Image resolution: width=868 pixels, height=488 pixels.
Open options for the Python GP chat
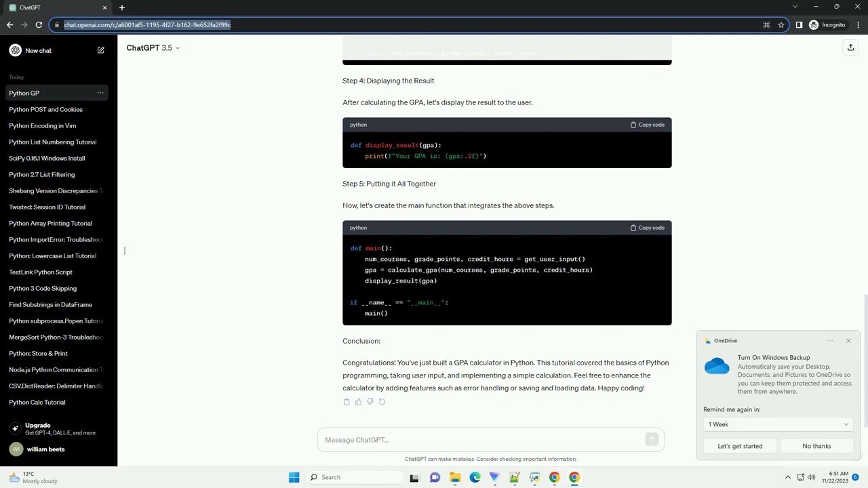click(x=100, y=93)
